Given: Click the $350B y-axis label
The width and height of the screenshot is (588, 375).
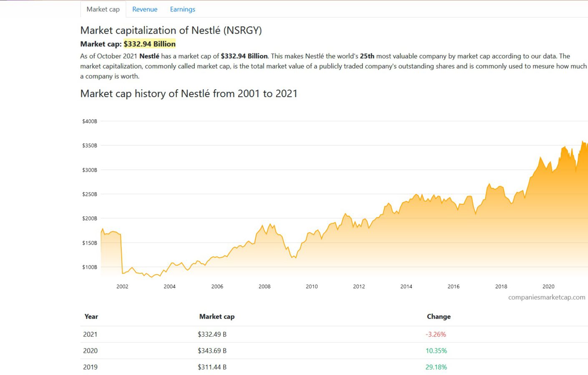Looking at the screenshot, I should click(x=90, y=145).
